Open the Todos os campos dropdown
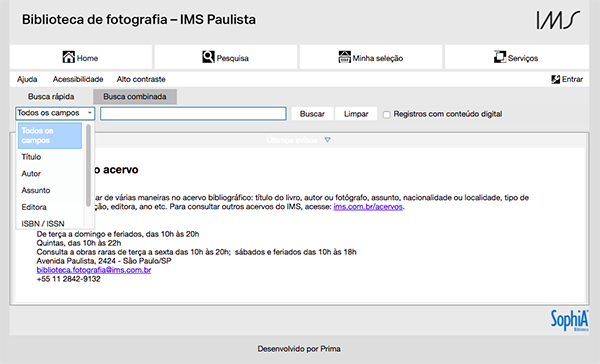The image size is (600, 364). click(55, 113)
